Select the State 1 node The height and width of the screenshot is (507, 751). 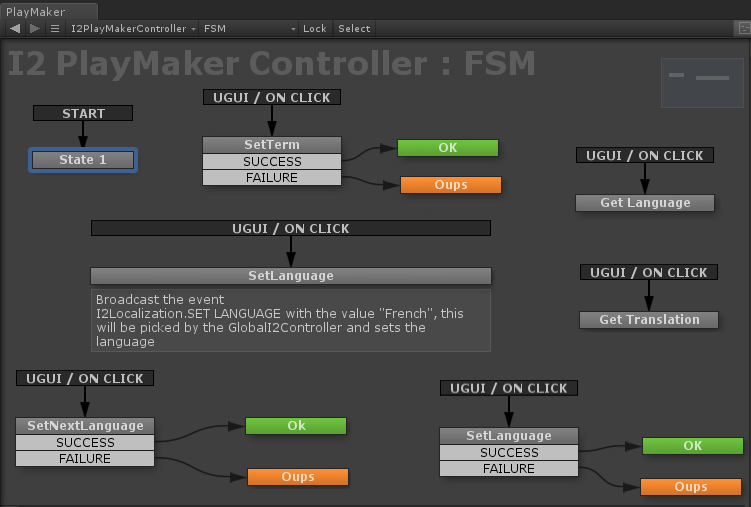[x=83, y=160]
